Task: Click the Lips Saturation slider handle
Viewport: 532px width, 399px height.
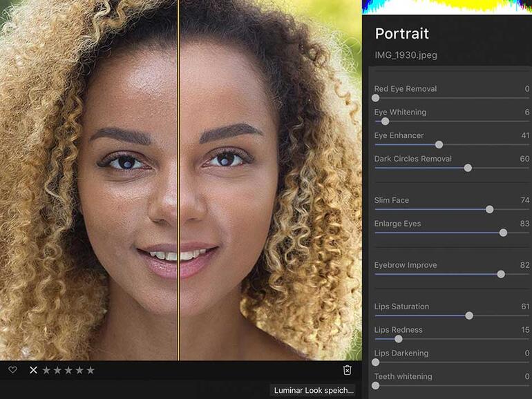Action: click(469, 315)
